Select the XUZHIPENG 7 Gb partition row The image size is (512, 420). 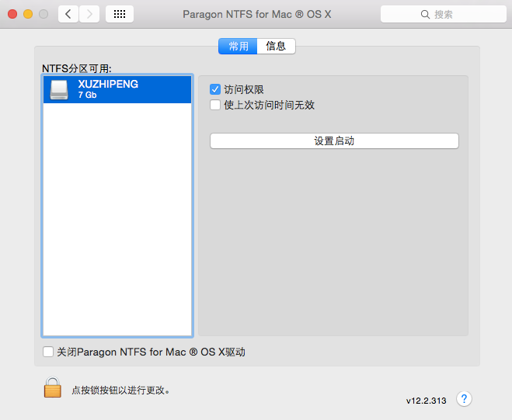coord(117,89)
